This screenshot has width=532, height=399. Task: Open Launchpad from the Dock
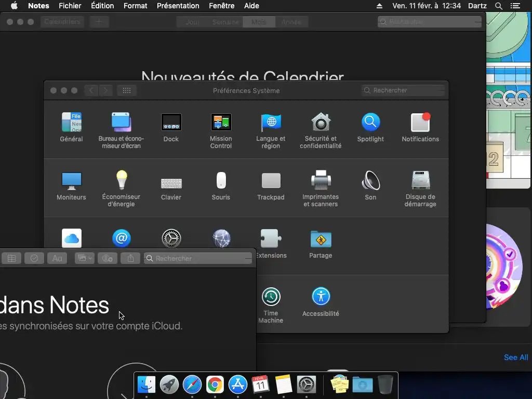pyautogui.click(x=169, y=385)
